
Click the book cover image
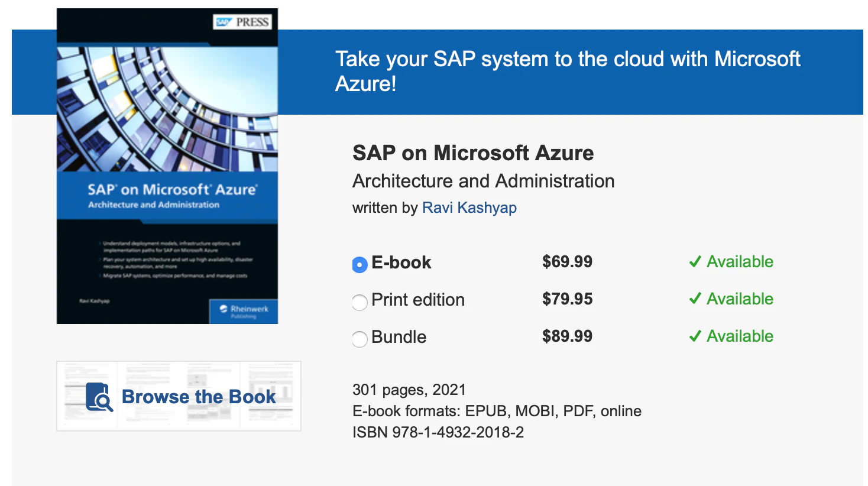point(167,166)
